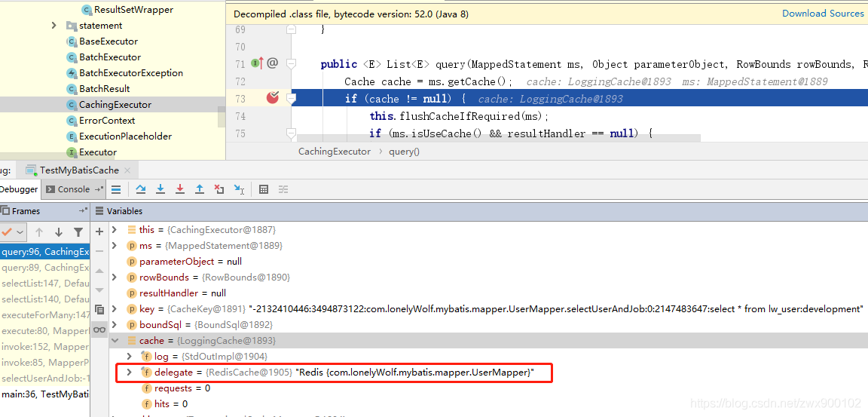Screen dimensions: 868x417
Task: Click the Download Sources link
Action: pyautogui.click(x=823, y=14)
